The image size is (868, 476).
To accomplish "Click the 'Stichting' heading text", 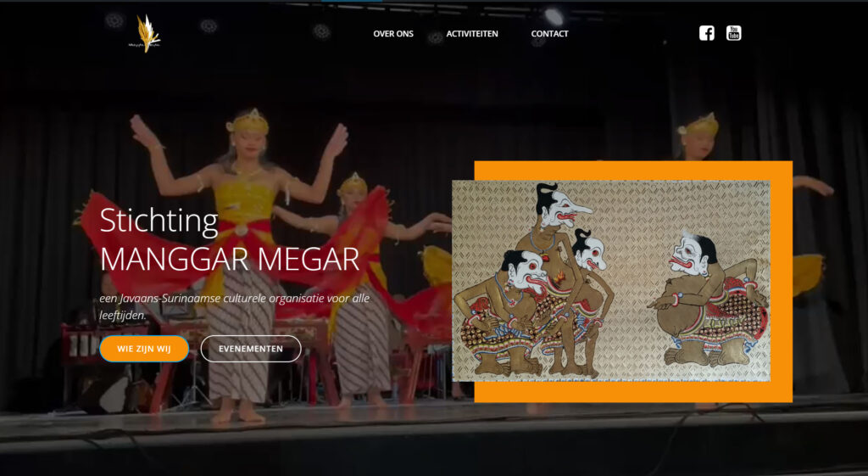I will tap(159, 221).
